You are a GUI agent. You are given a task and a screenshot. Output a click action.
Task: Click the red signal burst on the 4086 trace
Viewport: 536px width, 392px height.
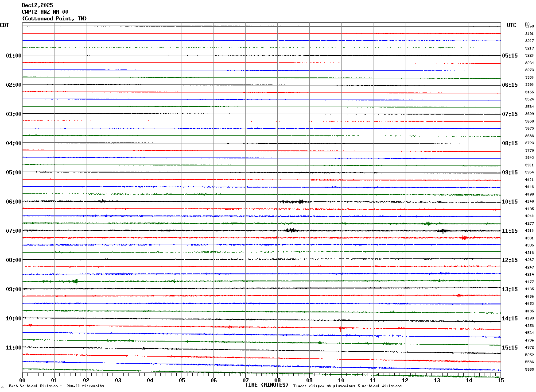pos(459,295)
